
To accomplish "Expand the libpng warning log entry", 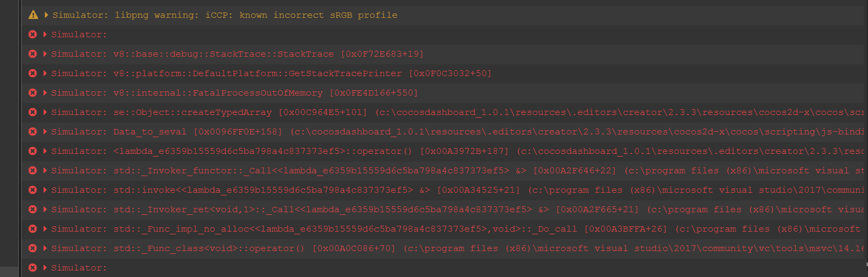I will 46,15.
